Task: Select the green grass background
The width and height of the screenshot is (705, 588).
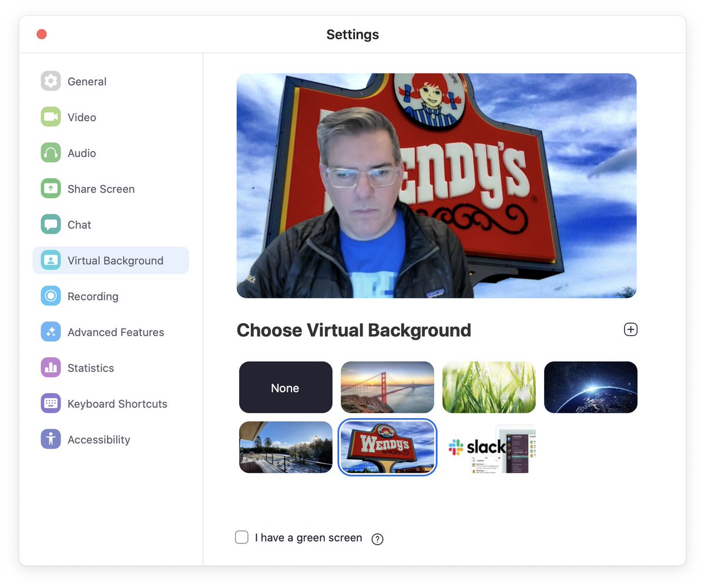Action: 489,387
